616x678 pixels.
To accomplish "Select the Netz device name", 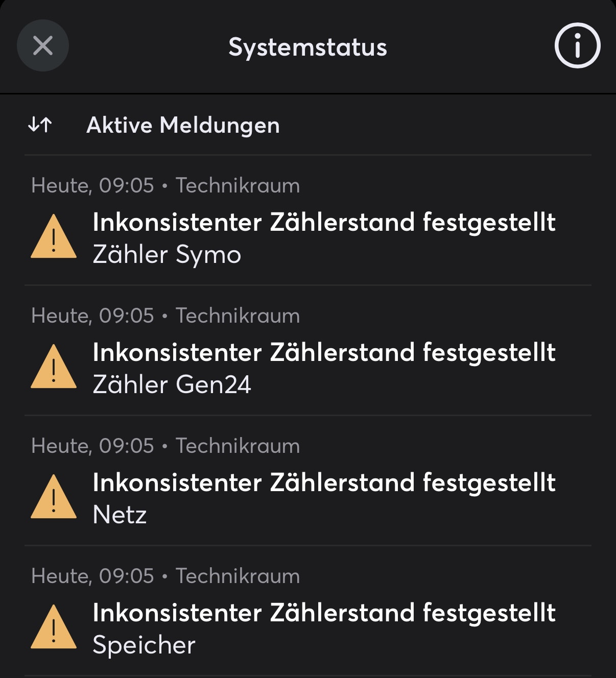I will (120, 515).
